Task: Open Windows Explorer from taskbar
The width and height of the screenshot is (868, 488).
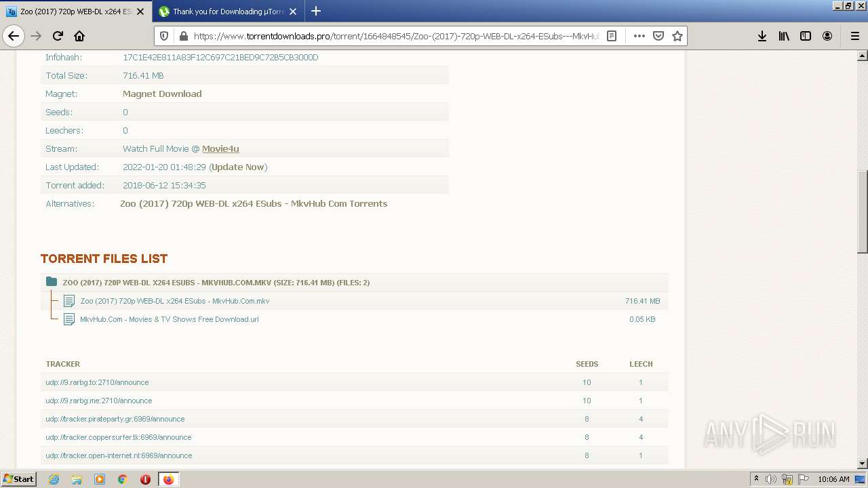Action: [77, 479]
